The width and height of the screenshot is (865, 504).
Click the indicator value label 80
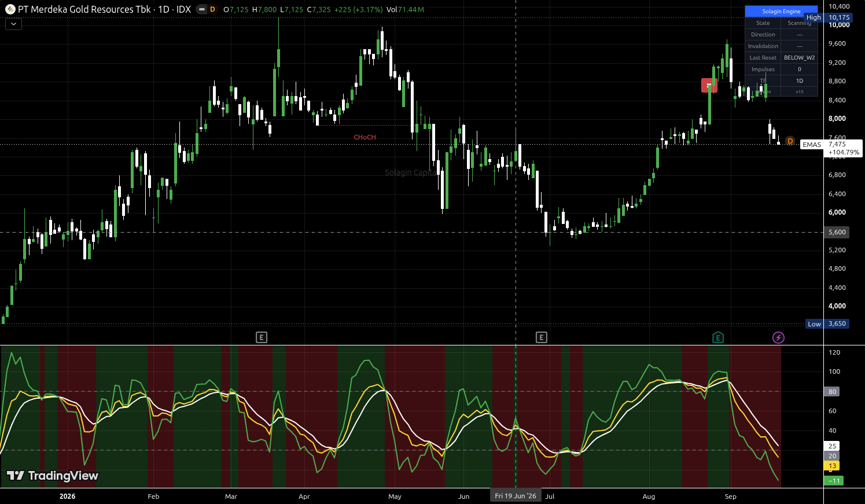click(832, 392)
